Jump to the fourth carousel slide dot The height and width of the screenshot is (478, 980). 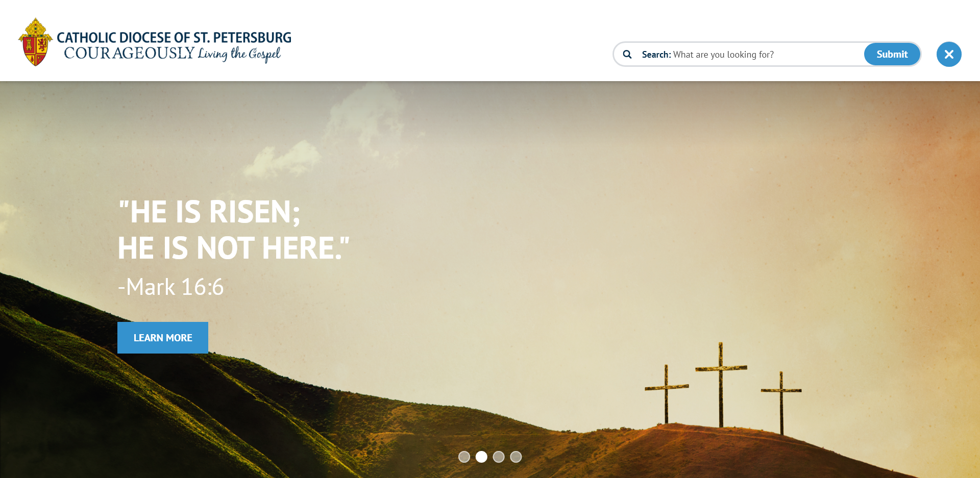coord(516,457)
